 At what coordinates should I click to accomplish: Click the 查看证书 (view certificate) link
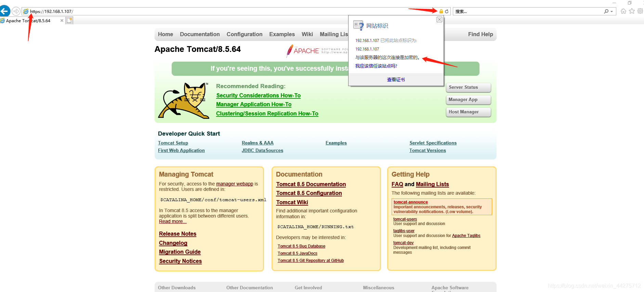tap(396, 80)
